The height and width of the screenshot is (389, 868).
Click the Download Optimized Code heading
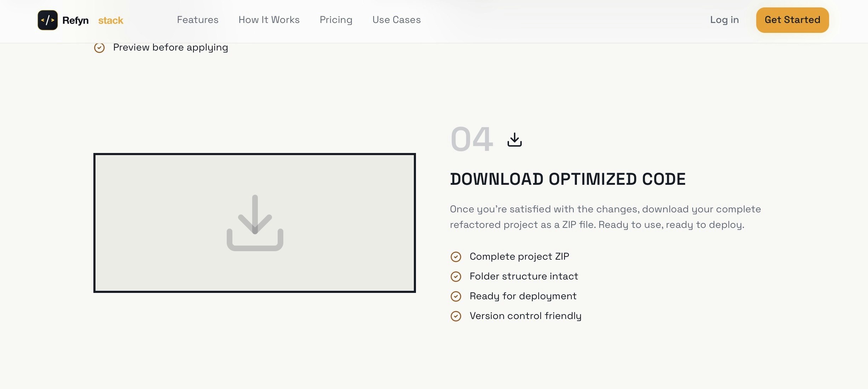coord(567,179)
